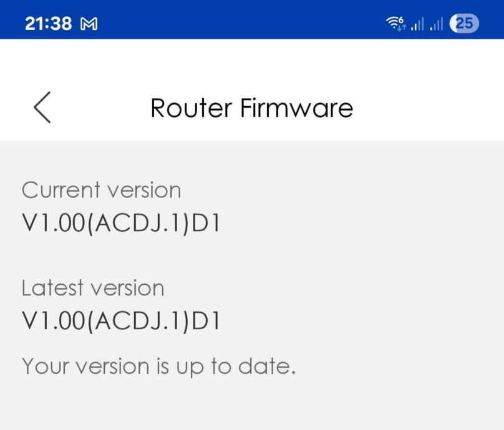Tap the first cellular signal icon

pyautogui.click(x=417, y=24)
